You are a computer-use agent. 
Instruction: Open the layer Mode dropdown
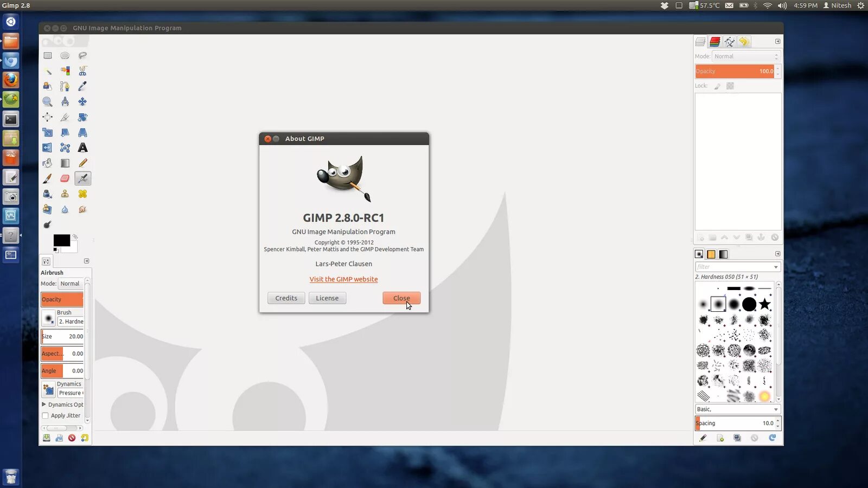[x=746, y=56]
